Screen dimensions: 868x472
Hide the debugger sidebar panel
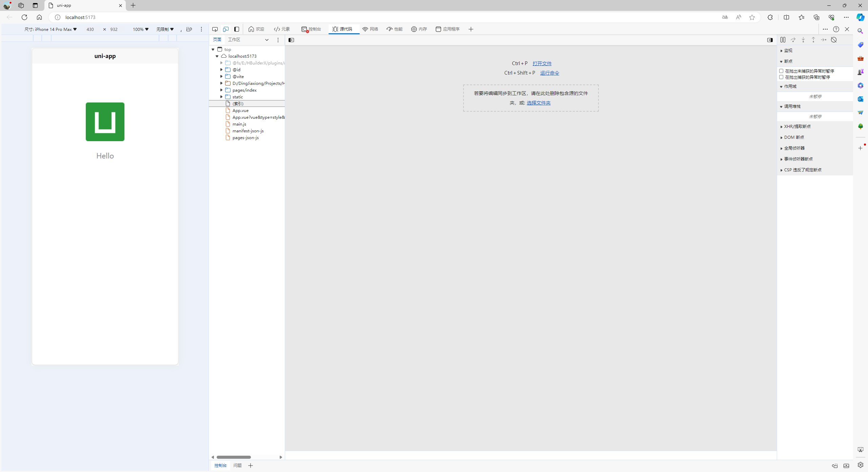pyautogui.click(x=770, y=40)
